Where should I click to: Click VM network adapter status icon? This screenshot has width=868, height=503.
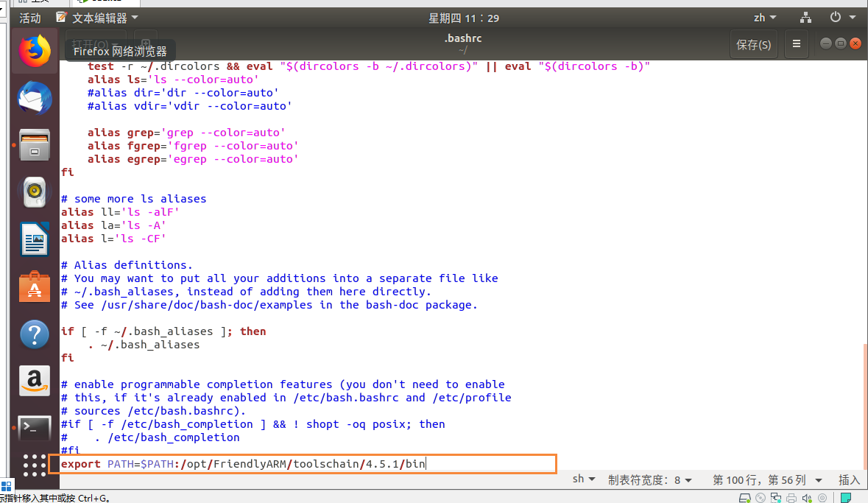point(776,498)
